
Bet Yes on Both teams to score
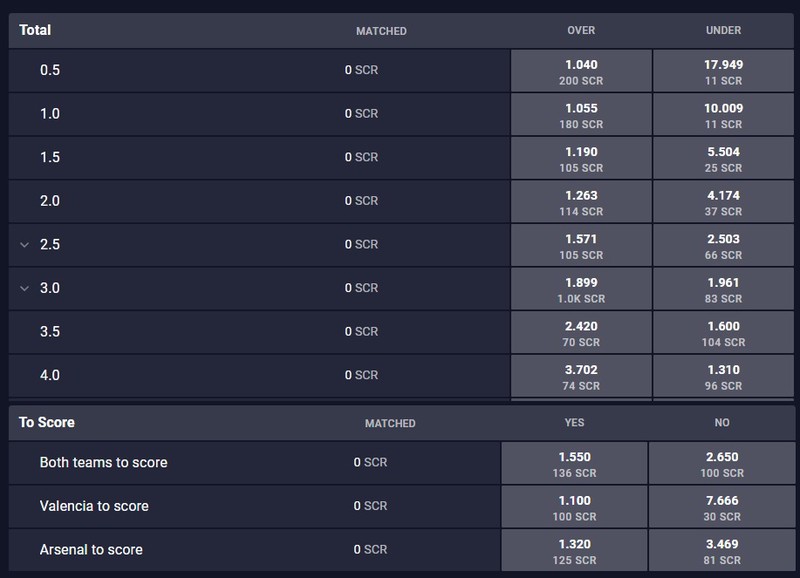tap(574, 463)
